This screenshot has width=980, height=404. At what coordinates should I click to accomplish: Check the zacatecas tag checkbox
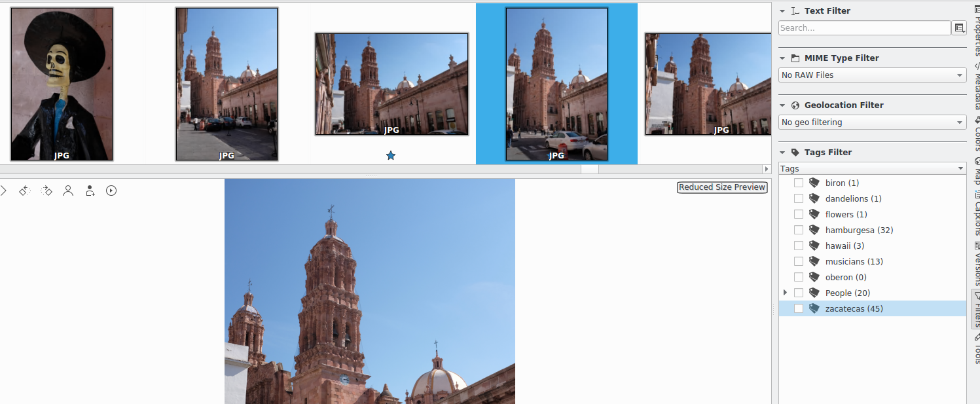[799, 308]
